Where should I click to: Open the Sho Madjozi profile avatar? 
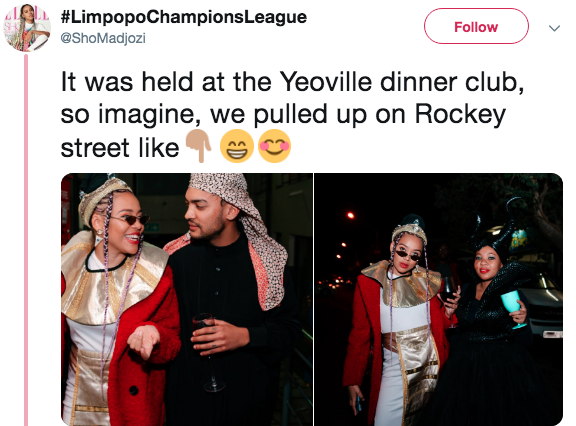point(27,28)
